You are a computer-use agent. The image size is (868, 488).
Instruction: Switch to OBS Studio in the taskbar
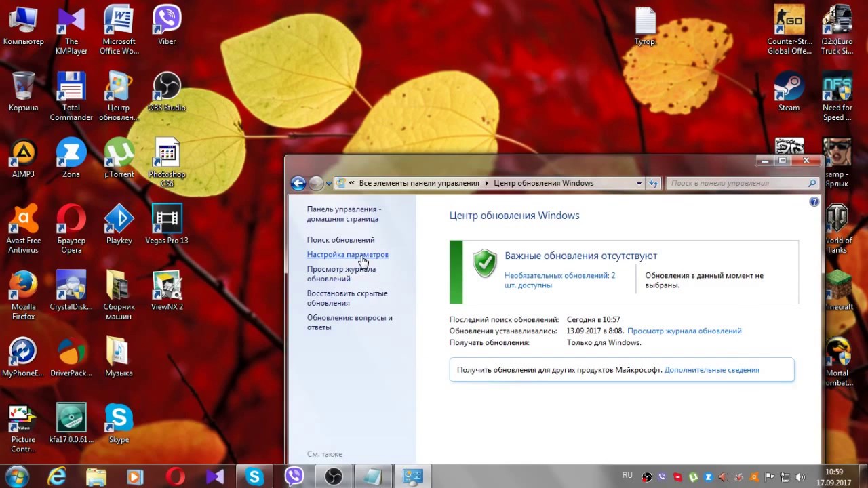[x=333, y=476]
